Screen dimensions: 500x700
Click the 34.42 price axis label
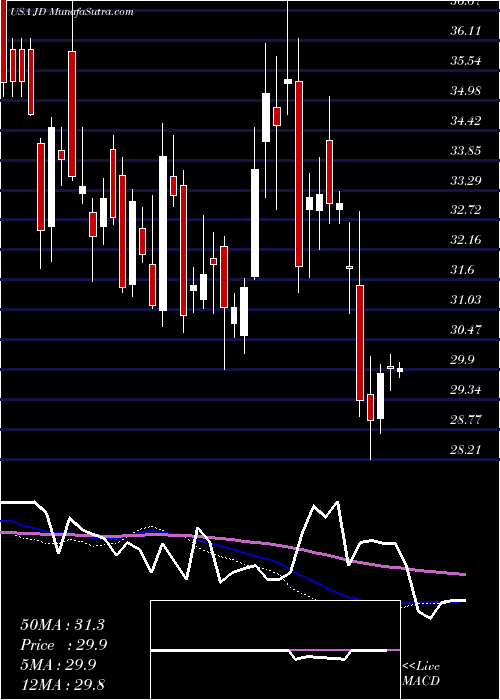coord(466,121)
